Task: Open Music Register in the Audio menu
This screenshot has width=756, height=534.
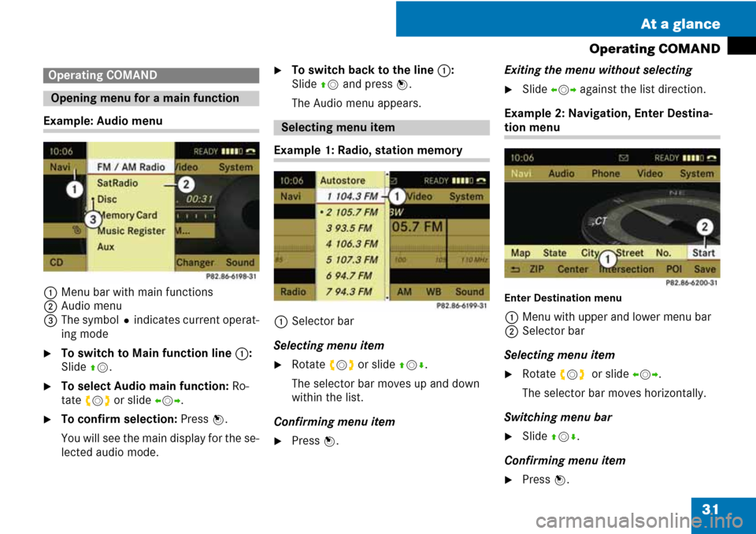Action: (x=132, y=231)
